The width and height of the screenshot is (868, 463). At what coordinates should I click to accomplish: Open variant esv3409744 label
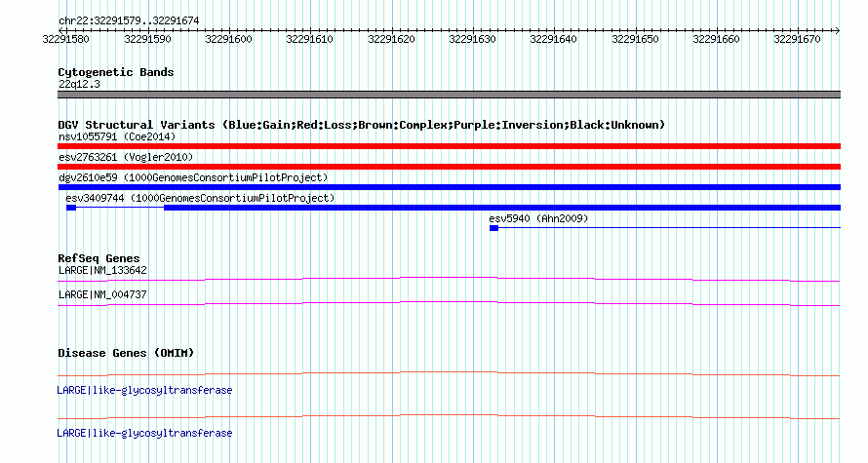click(200, 198)
